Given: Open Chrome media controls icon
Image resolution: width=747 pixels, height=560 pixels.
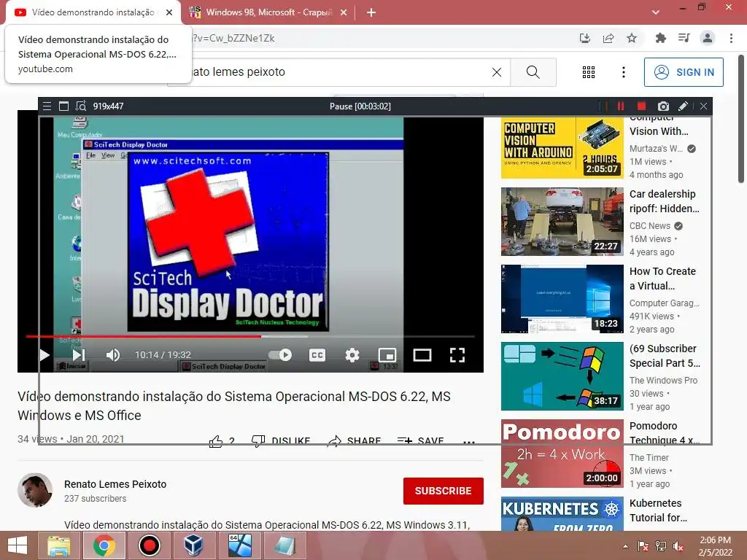Looking at the screenshot, I should pos(684,38).
